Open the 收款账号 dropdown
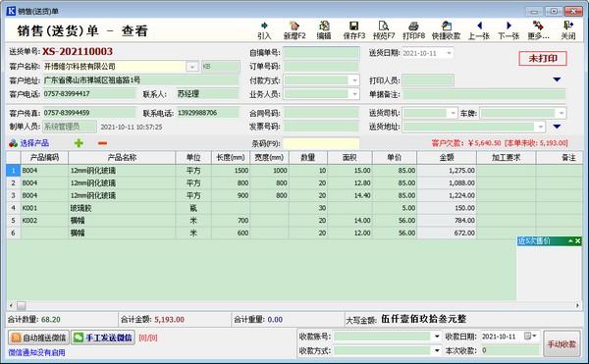The height and width of the screenshot is (364, 589). [437, 337]
